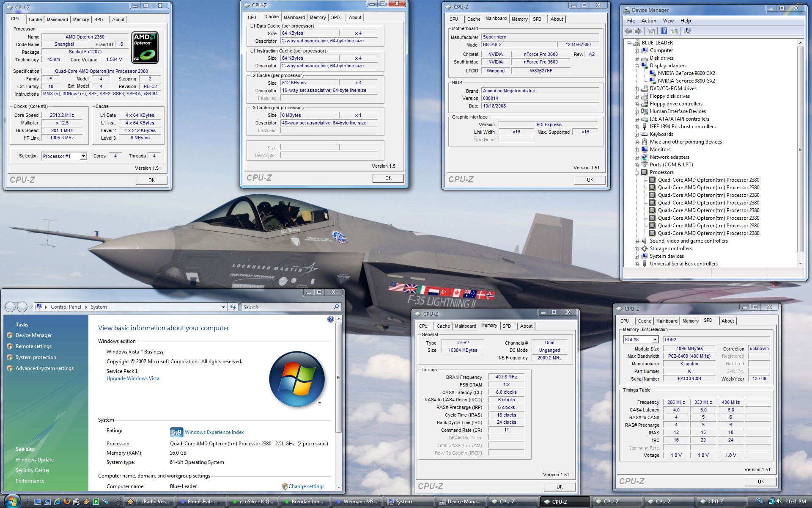Viewport: 812px width, 508px height.
Task: Click OK in the CPU-Z Memory window
Action: [x=559, y=486]
